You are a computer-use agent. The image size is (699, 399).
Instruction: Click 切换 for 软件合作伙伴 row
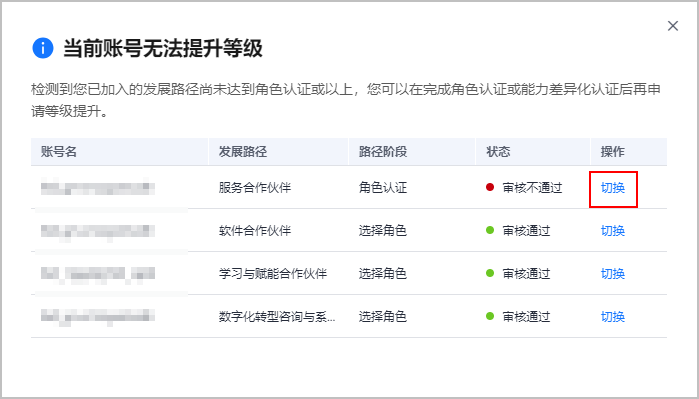613,230
